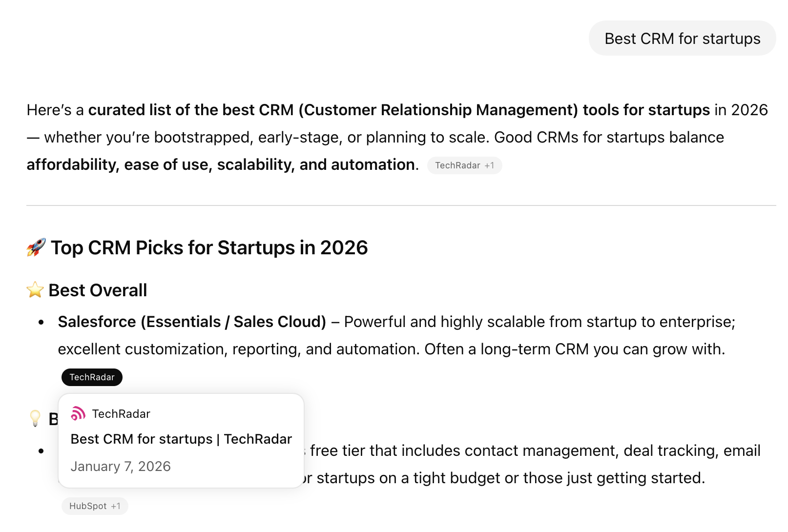This screenshot has width=788, height=532.
Task: Click the rocket emoji beside Top CRM Picks
Action: 36,247
